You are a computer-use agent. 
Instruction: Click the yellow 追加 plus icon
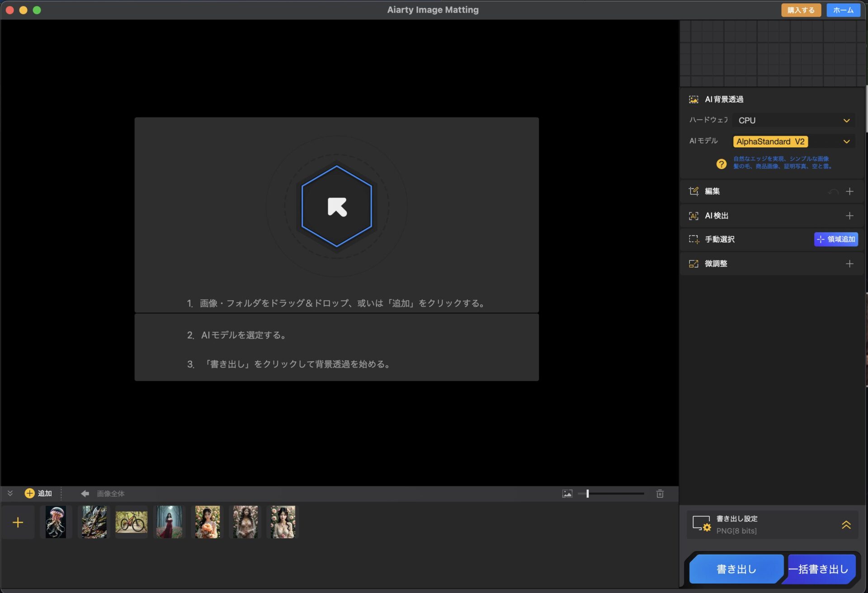pos(29,493)
